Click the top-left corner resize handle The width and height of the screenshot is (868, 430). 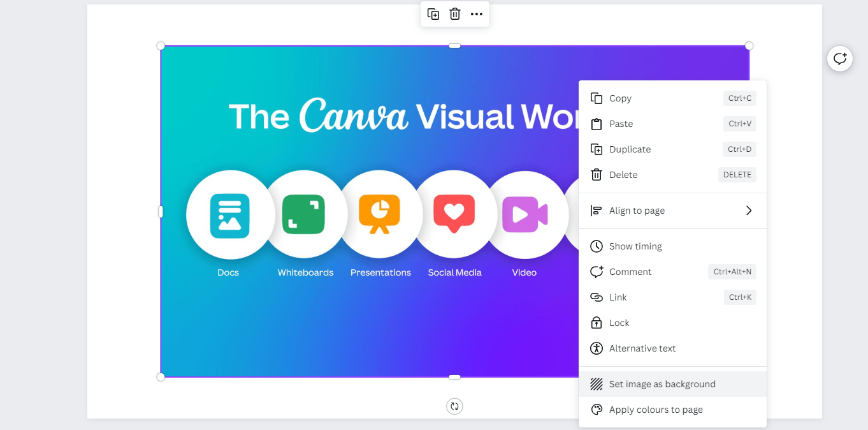coord(161,46)
